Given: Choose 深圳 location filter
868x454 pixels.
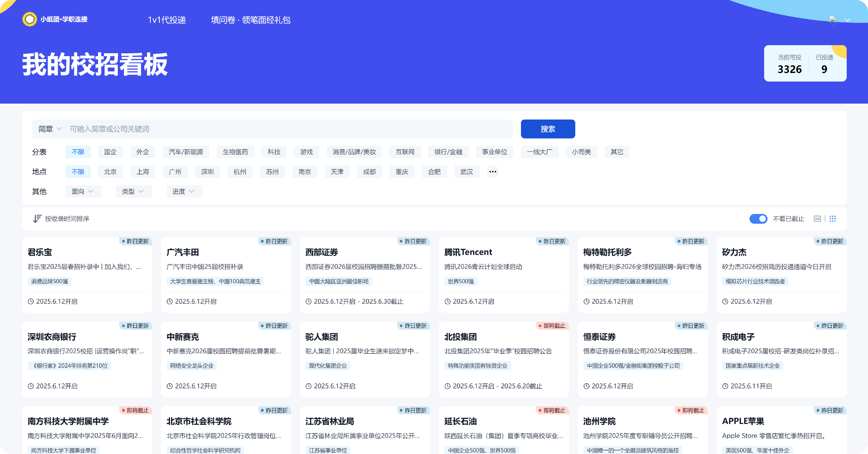Looking at the screenshot, I should click(207, 172).
